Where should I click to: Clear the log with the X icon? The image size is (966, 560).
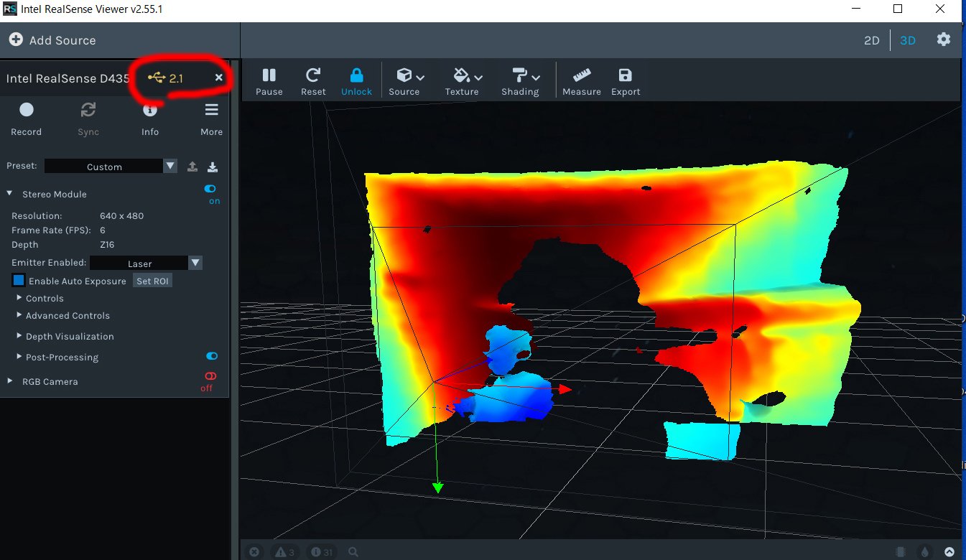point(254,552)
